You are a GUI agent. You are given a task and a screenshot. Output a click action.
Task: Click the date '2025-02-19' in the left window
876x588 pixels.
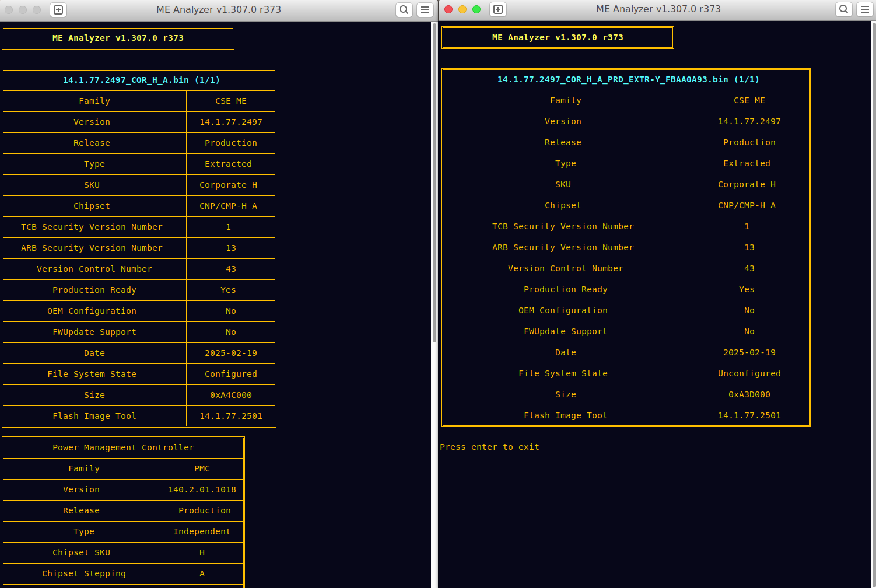[231, 353]
